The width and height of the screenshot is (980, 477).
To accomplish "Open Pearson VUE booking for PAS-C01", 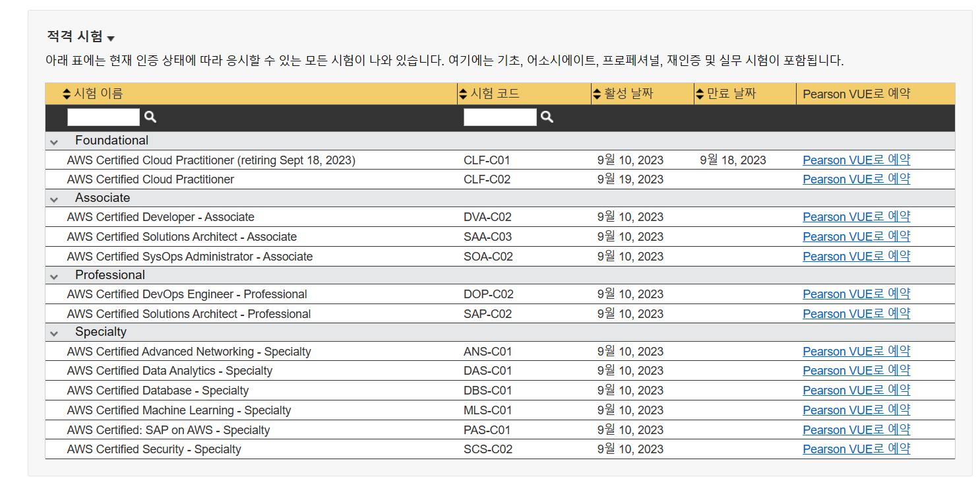I will 856,430.
